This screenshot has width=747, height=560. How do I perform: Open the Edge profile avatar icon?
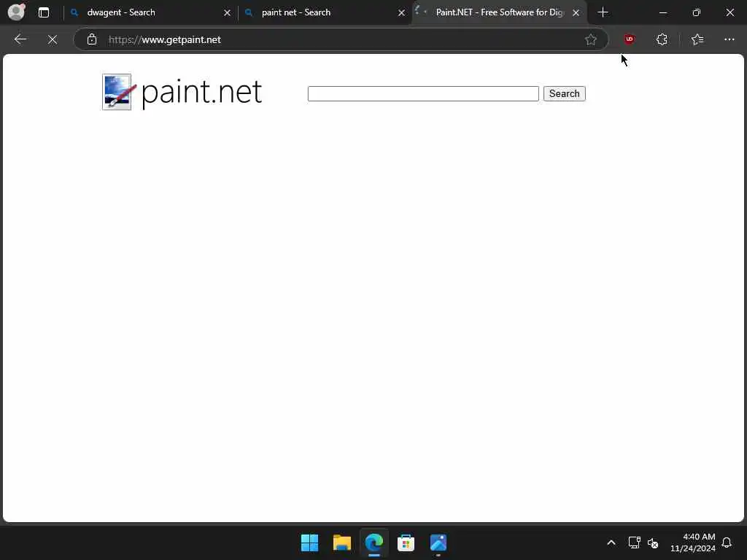(17, 12)
